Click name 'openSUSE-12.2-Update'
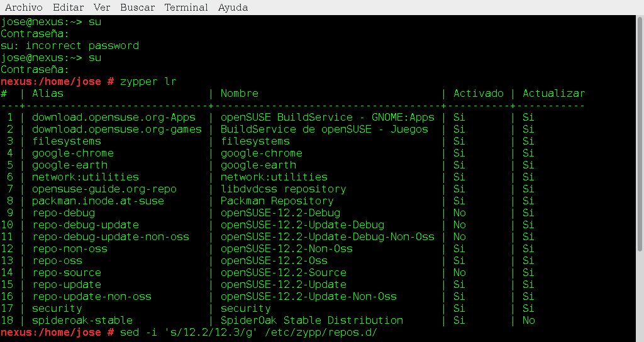The image size is (644, 342). pyautogui.click(x=284, y=284)
